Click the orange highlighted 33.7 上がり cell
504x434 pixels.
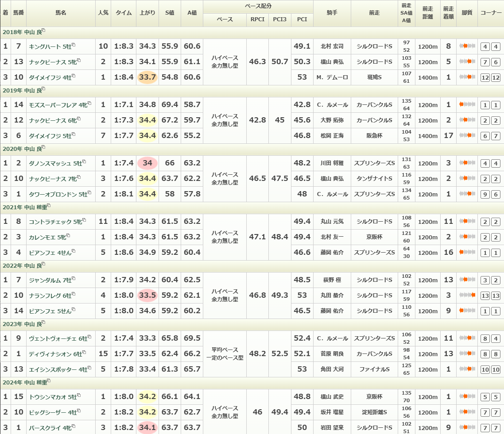(147, 77)
